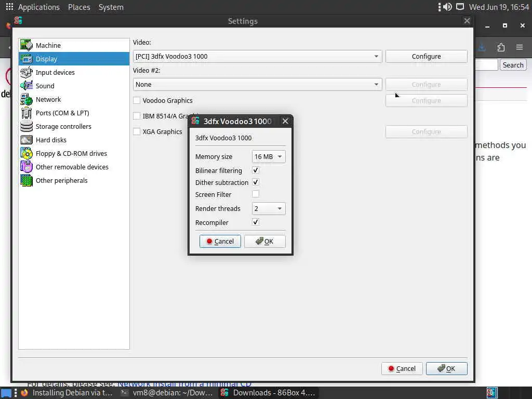Screen dimensions: 532x399
Task: Switch to Downloads - 86Box taskbar window
Action: coord(268,393)
